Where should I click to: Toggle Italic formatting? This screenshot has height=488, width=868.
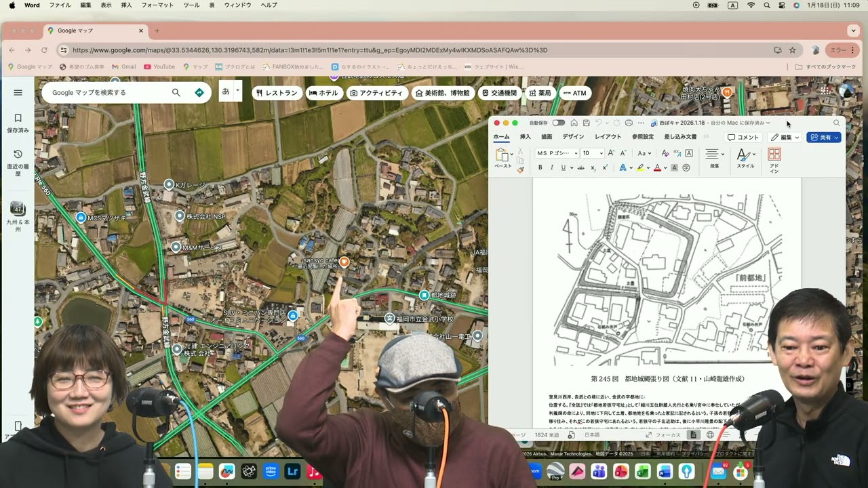(552, 167)
